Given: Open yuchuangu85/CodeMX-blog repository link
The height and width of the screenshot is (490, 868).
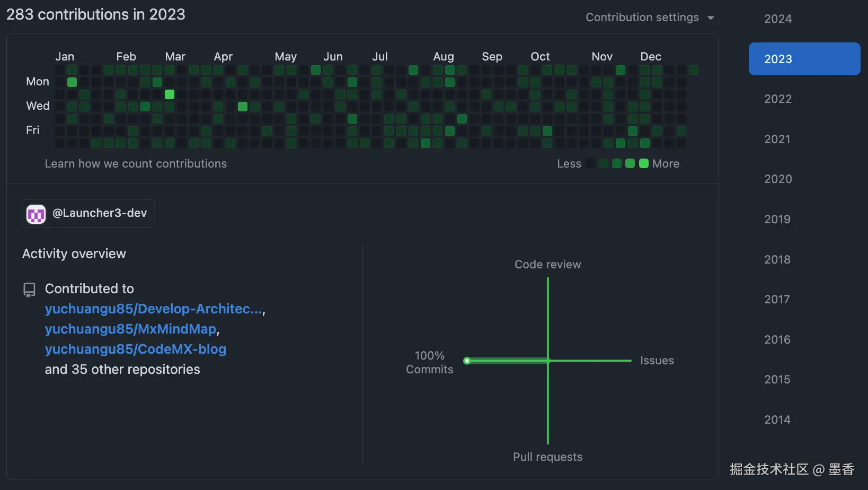Looking at the screenshot, I should click(136, 349).
